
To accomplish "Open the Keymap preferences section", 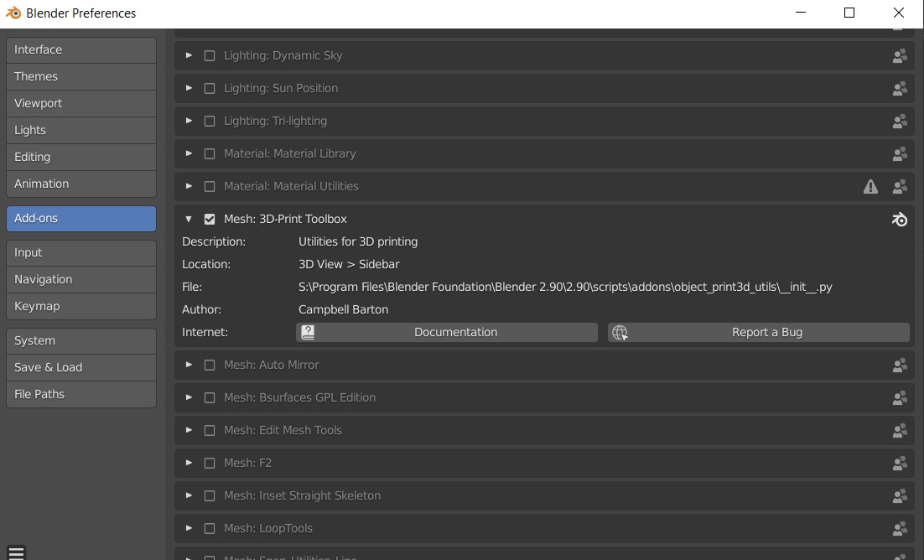I will pos(80,306).
